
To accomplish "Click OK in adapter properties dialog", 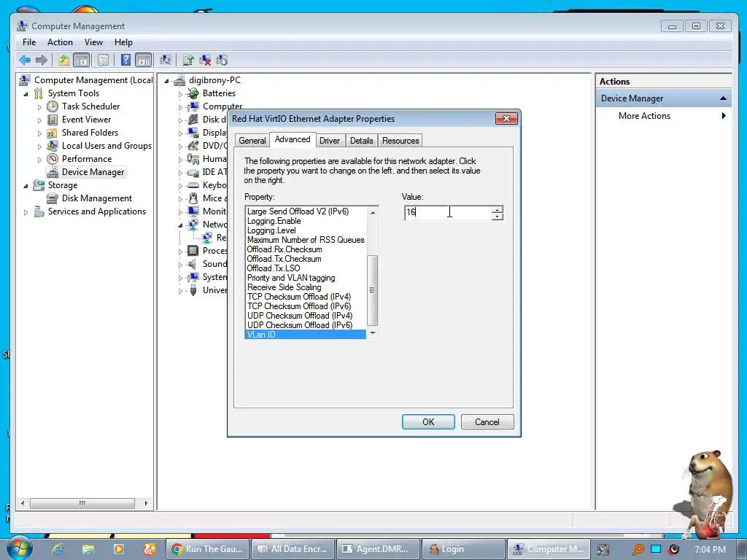I will [x=428, y=422].
